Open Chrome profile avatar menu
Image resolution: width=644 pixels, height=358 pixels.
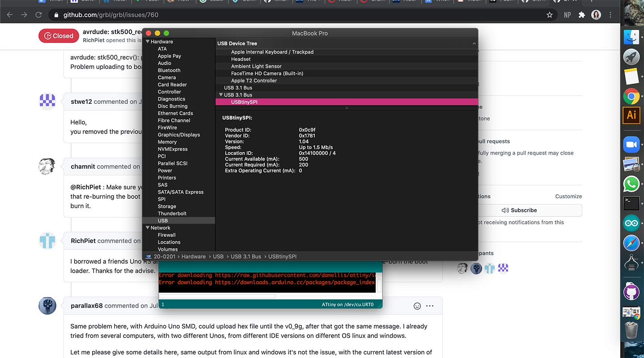point(596,15)
